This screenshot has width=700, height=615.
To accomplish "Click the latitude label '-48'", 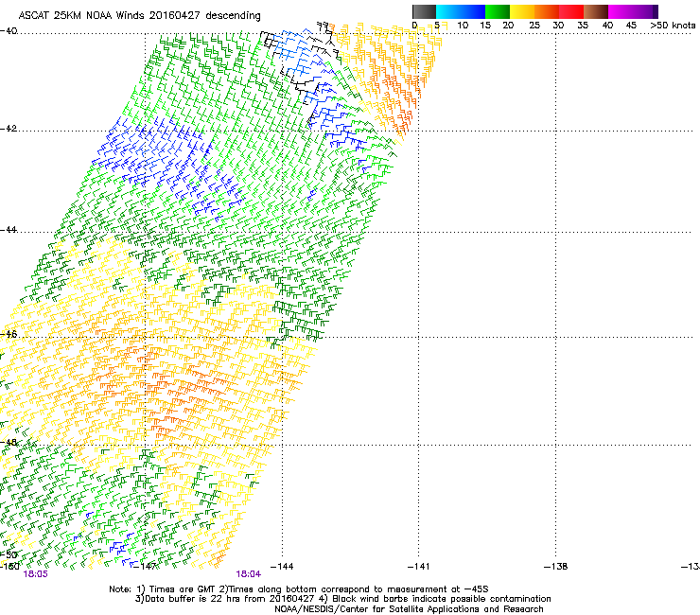I will pos(9,442).
